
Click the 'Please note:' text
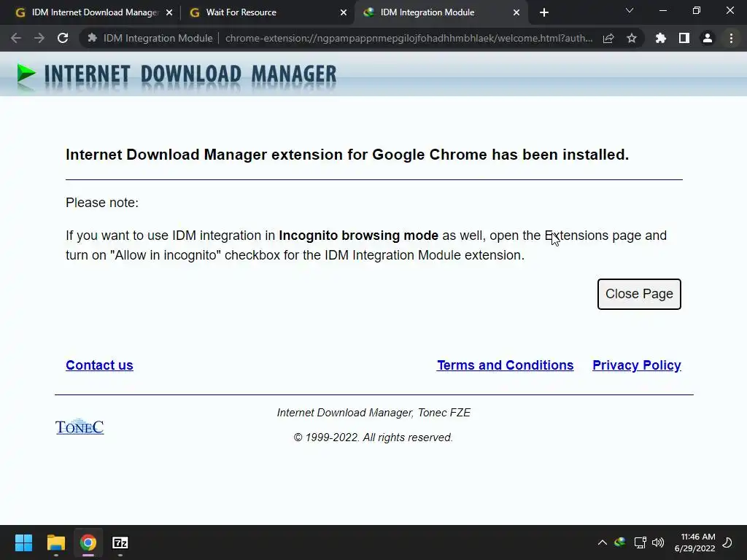point(102,203)
